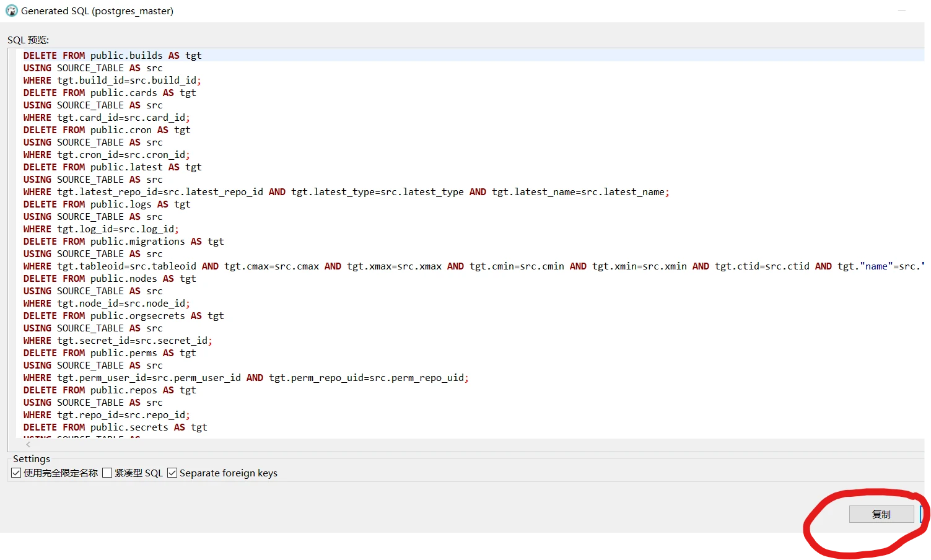This screenshot has width=931, height=560.
Task: Click the line 'DELETE FROM public.perms AS tgt'
Action: point(110,353)
